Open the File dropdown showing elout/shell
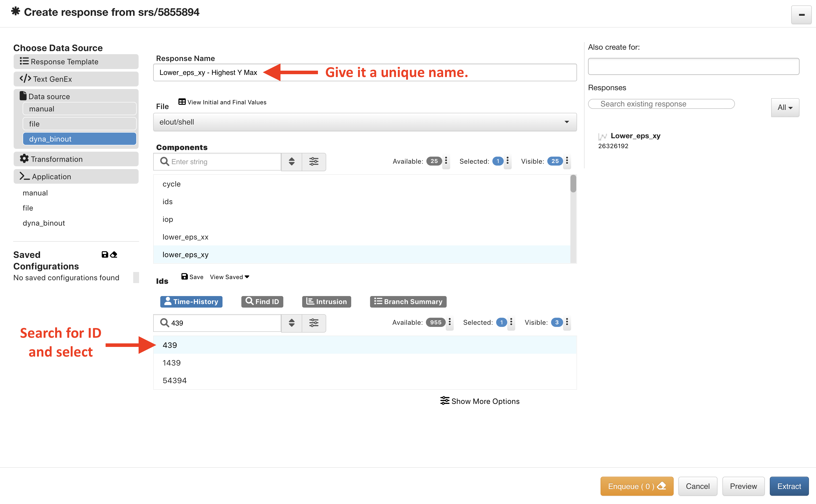This screenshot has height=504, width=816. [x=365, y=122]
